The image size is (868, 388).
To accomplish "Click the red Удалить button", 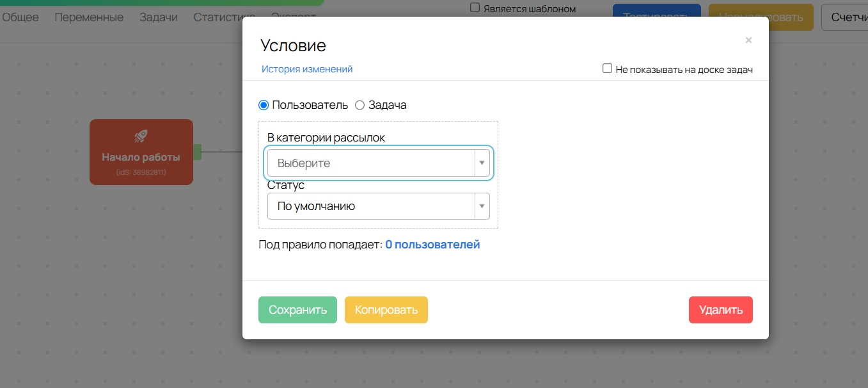I will pyautogui.click(x=720, y=310).
